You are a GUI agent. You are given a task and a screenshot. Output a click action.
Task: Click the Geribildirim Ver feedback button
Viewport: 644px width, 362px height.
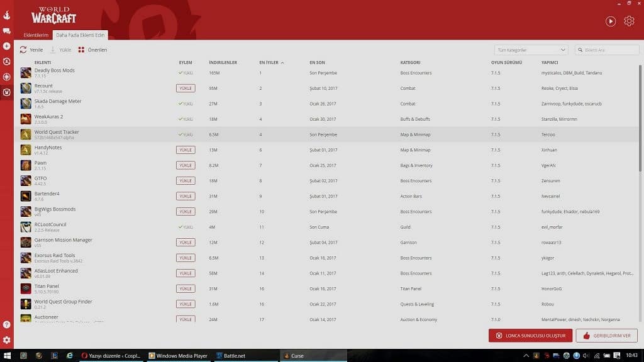click(606, 336)
